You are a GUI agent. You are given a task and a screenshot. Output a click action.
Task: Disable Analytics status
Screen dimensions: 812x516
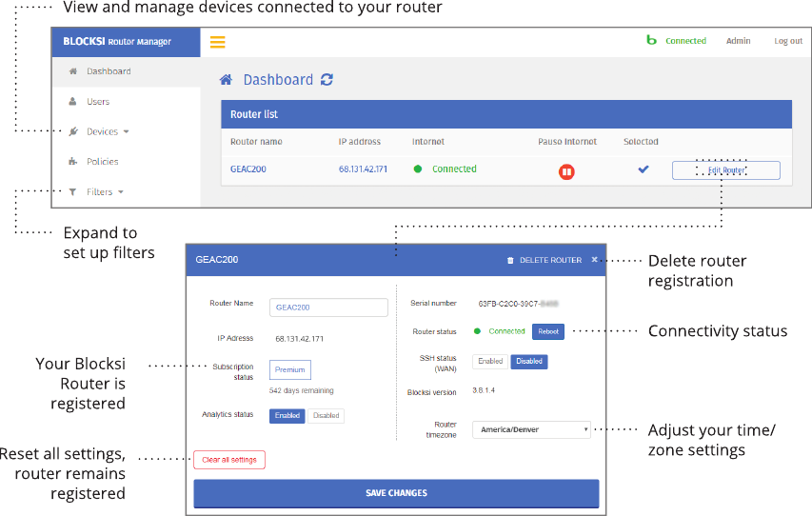tap(326, 415)
